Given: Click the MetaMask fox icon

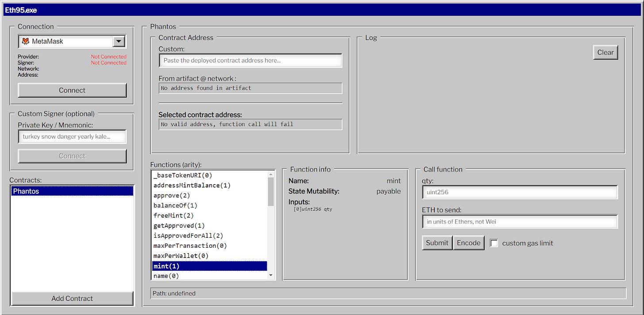Looking at the screenshot, I should (25, 41).
